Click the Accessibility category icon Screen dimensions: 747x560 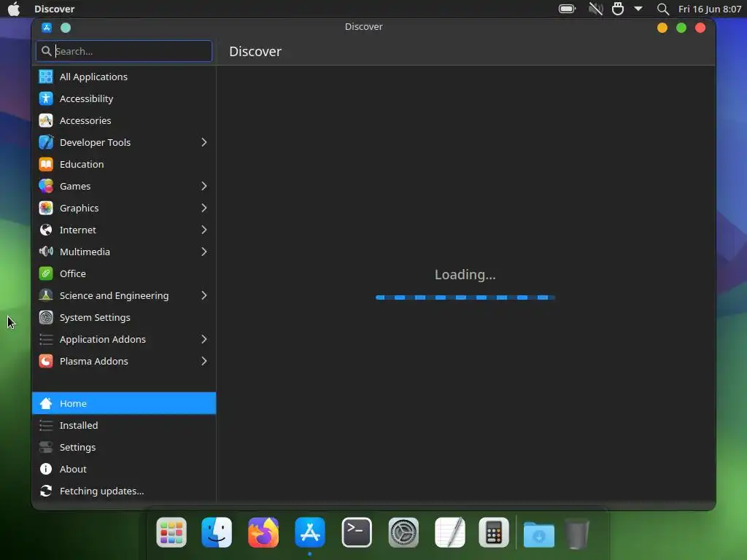[46, 98]
